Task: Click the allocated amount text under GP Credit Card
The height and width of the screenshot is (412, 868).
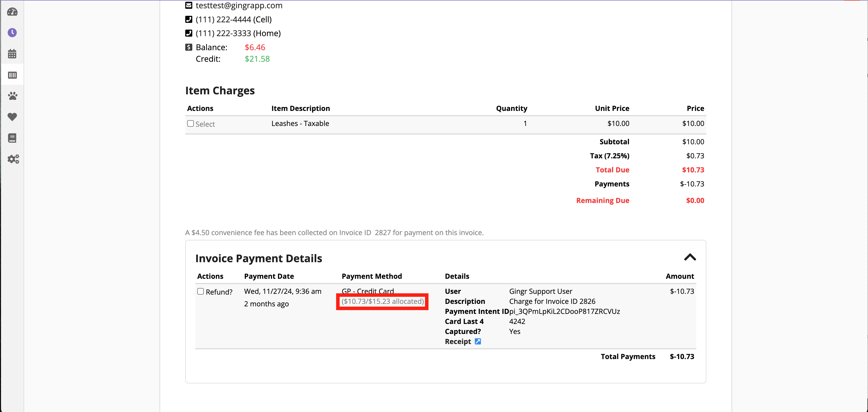Action: (x=383, y=301)
